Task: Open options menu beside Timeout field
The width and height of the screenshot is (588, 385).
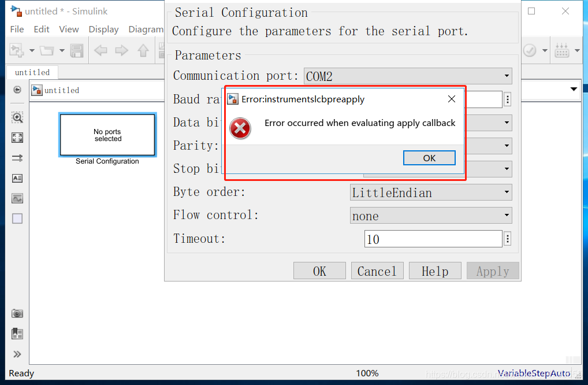Action: click(x=507, y=239)
